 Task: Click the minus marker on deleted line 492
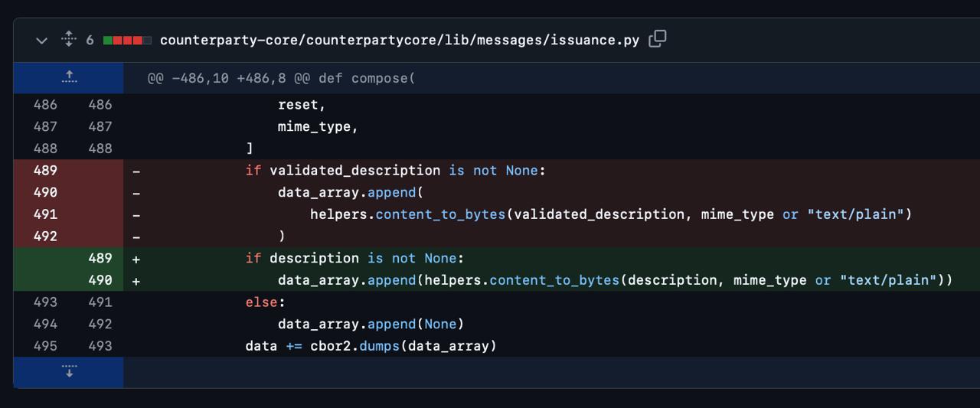(136, 237)
